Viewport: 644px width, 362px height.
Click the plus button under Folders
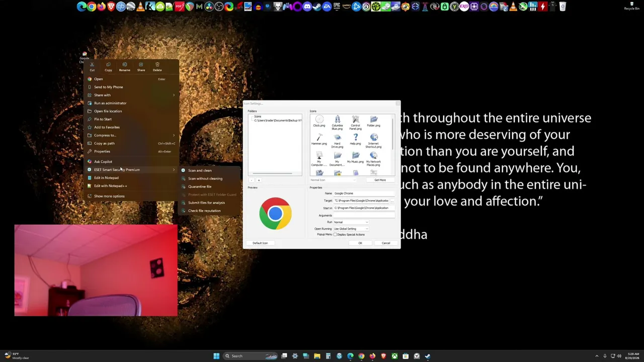[x=259, y=180]
